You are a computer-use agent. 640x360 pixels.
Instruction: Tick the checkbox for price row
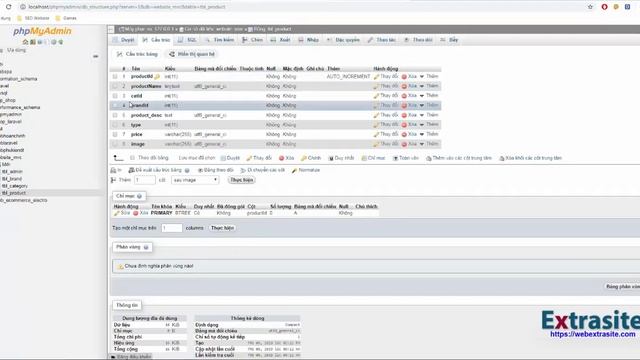point(115,135)
